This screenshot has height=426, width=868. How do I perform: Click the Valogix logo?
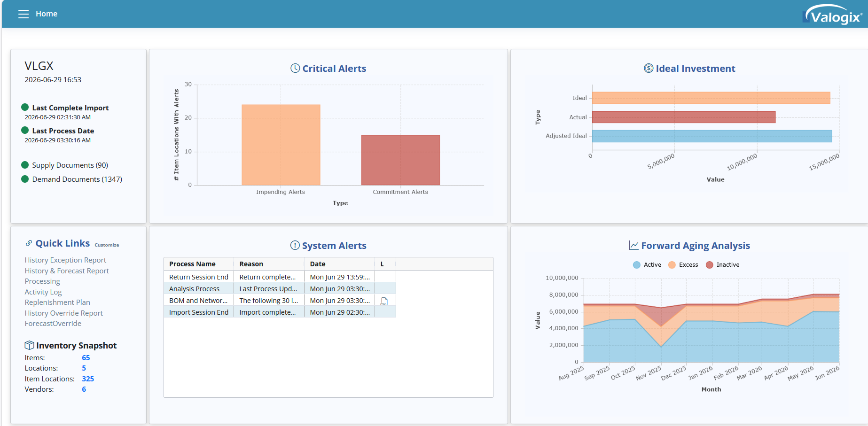(x=832, y=15)
